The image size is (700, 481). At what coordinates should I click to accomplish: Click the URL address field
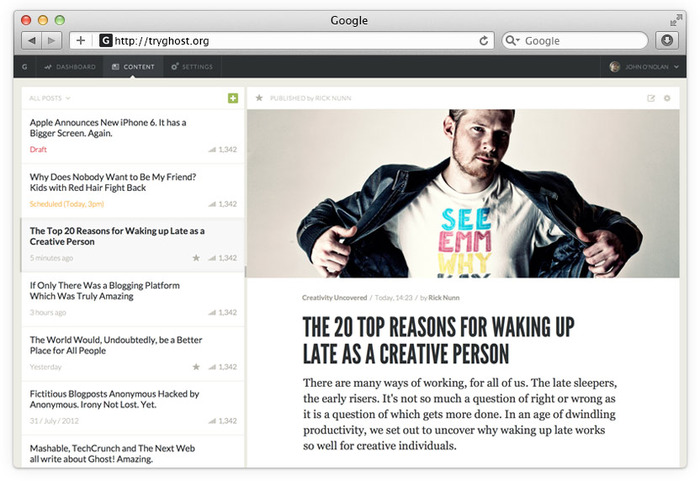(290, 41)
